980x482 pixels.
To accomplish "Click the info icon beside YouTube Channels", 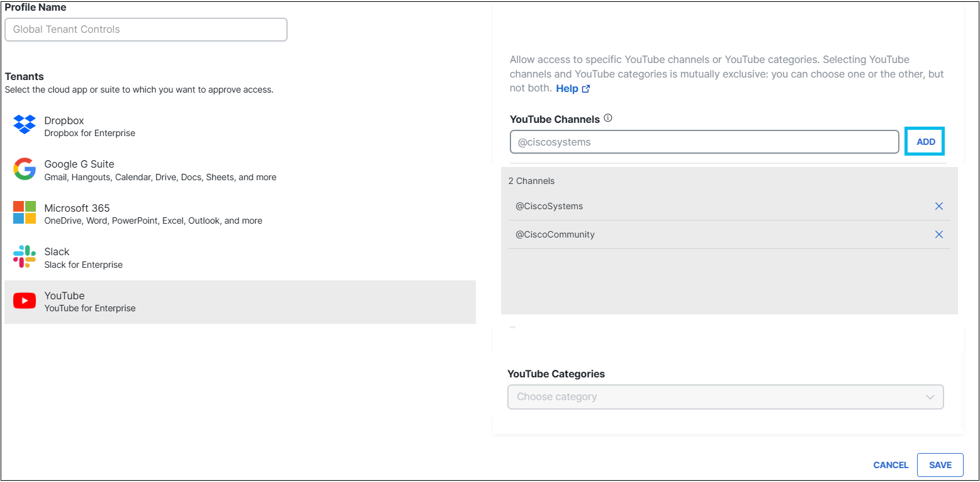I will [608, 118].
